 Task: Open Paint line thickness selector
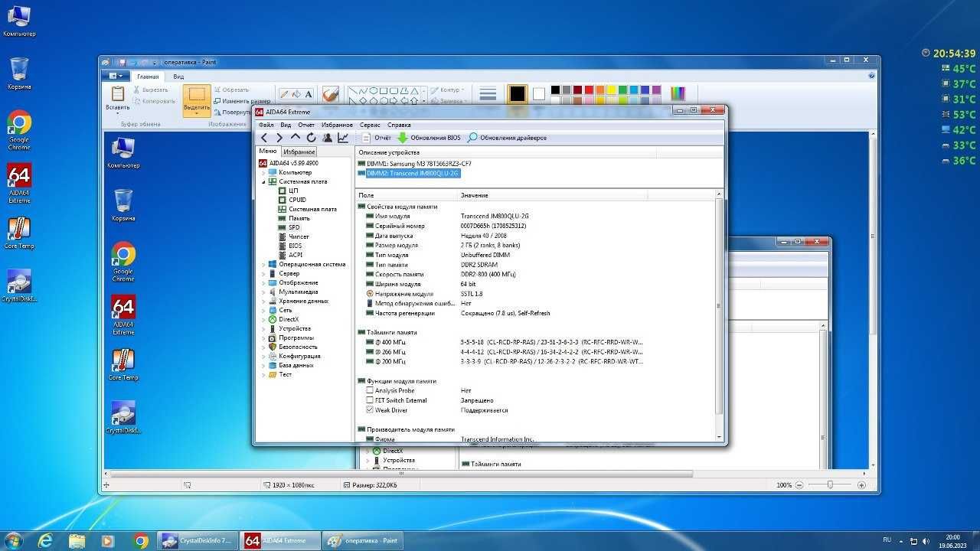[x=487, y=94]
